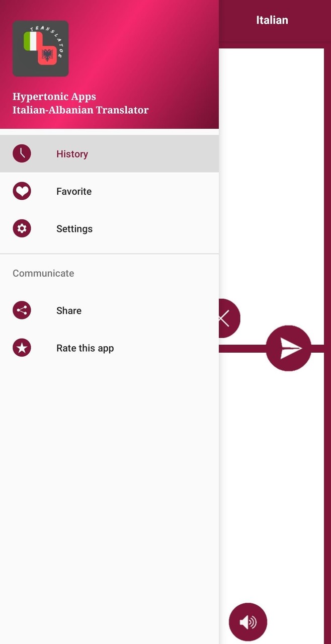Hit the Share network icon
This screenshot has width=331, height=644.
click(22, 310)
